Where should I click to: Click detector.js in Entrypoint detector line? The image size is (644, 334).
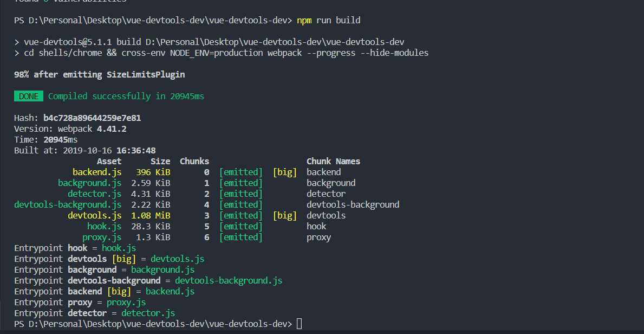pyautogui.click(x=148, y=313)
